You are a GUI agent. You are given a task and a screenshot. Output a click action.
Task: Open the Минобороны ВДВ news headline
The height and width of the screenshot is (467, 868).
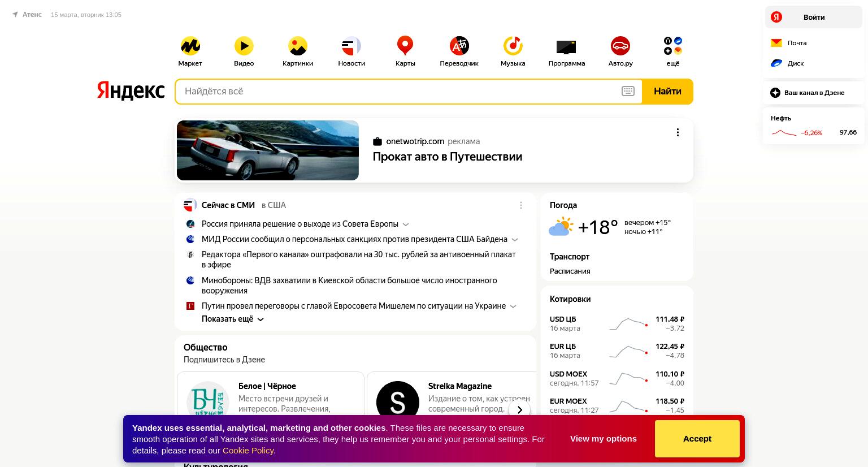(x=349, y=286)
